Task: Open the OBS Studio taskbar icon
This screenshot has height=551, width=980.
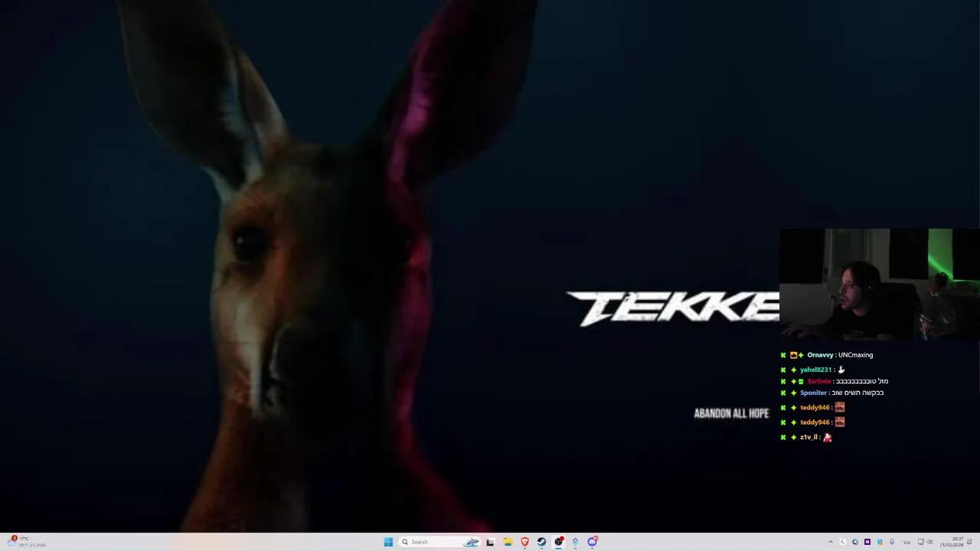Action: pyautogui.click(x=558, y=542)
